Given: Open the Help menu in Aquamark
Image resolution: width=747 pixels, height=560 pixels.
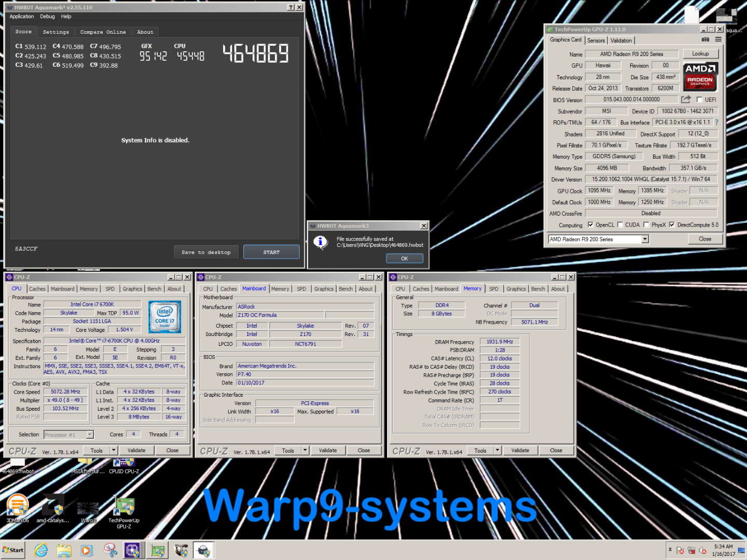Looking at the screenshot, I should point(66,17).
